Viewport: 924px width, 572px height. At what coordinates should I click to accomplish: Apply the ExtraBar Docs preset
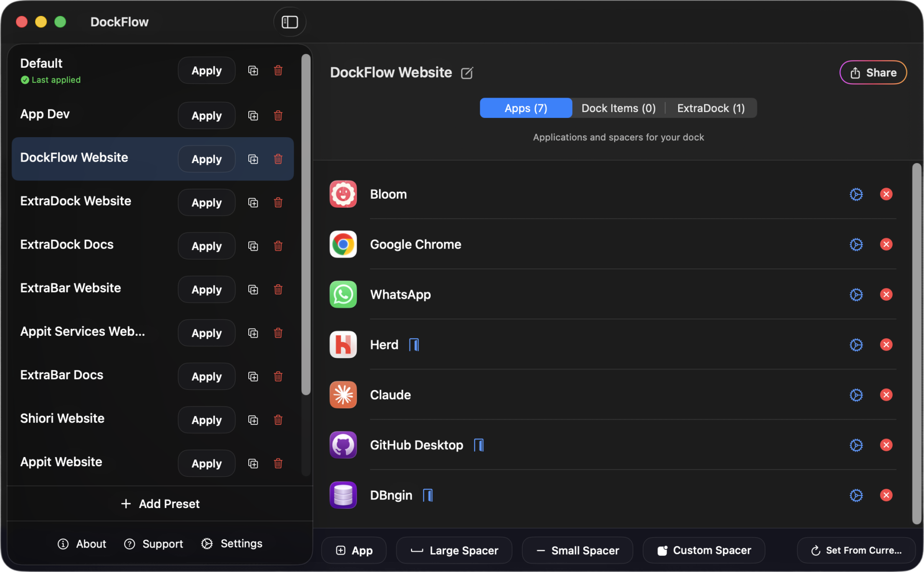click(206, 377)
